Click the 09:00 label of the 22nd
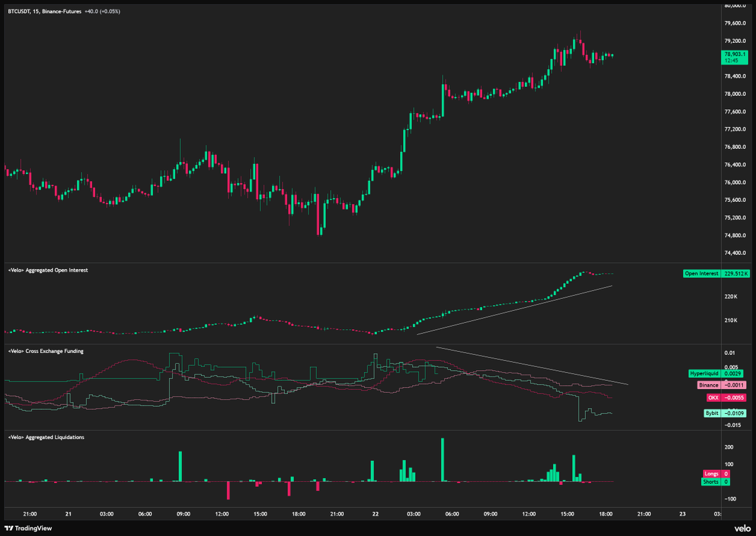This screenshot has height=536, width=756. point(491,514)
